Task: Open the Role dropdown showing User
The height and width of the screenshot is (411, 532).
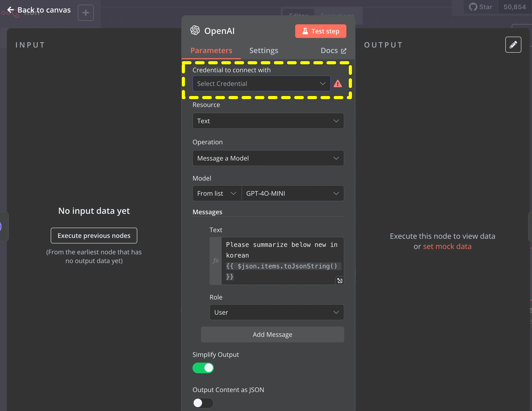Action: coord(277,312)
